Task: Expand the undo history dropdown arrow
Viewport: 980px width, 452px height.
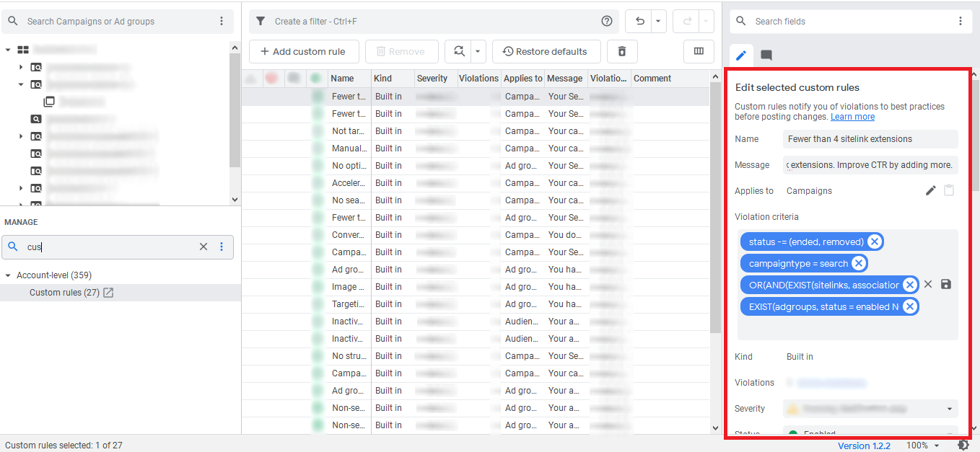Action: pyautogui.click(x=658, y=22)
